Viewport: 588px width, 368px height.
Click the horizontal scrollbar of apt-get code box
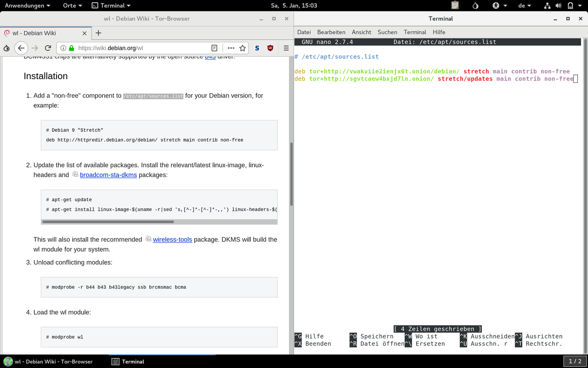click(x=108, y=222)
